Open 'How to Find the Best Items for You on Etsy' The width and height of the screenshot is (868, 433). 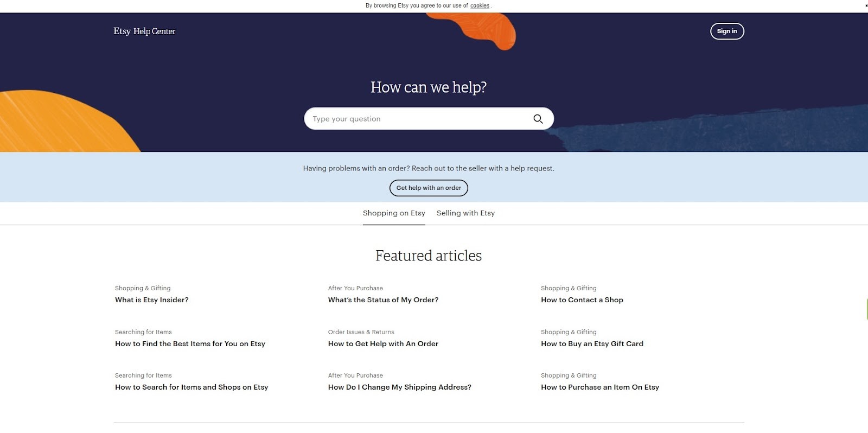point(190,343)
